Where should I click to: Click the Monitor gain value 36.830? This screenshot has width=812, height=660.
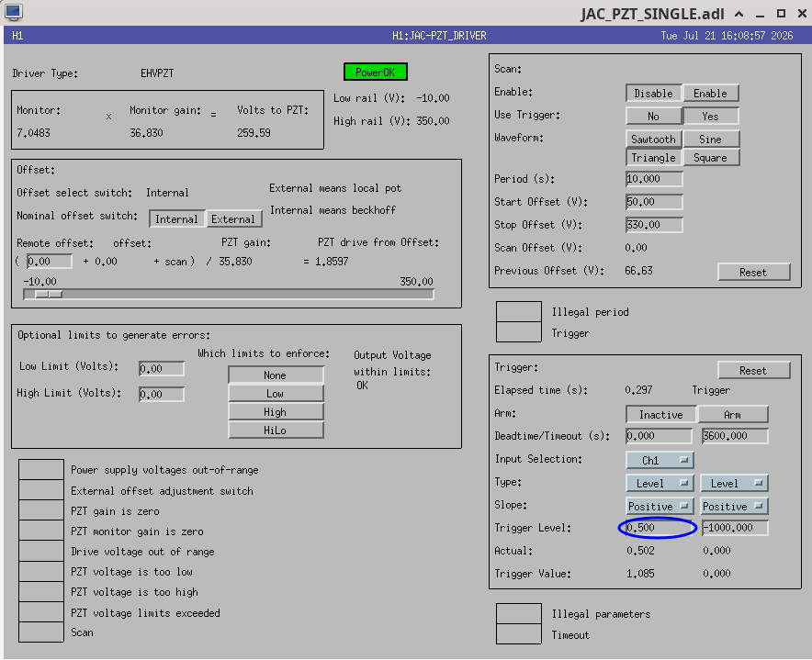(x=146, y=133)
